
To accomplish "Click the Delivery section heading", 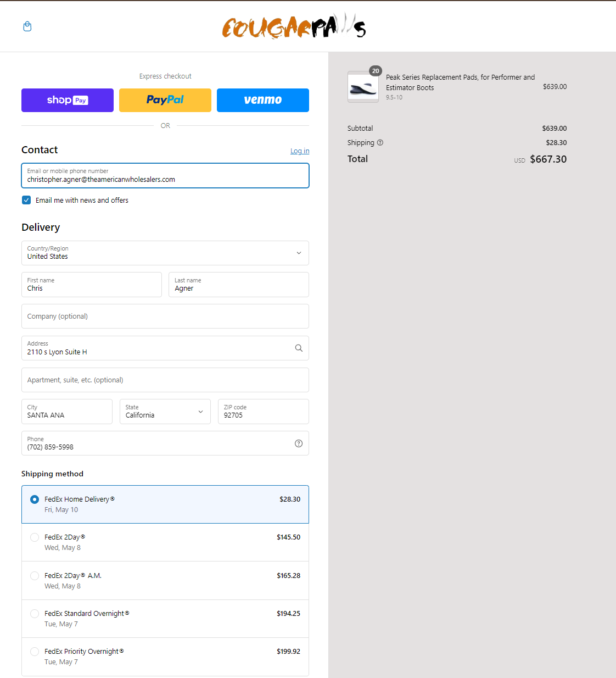I will (41, 227).
